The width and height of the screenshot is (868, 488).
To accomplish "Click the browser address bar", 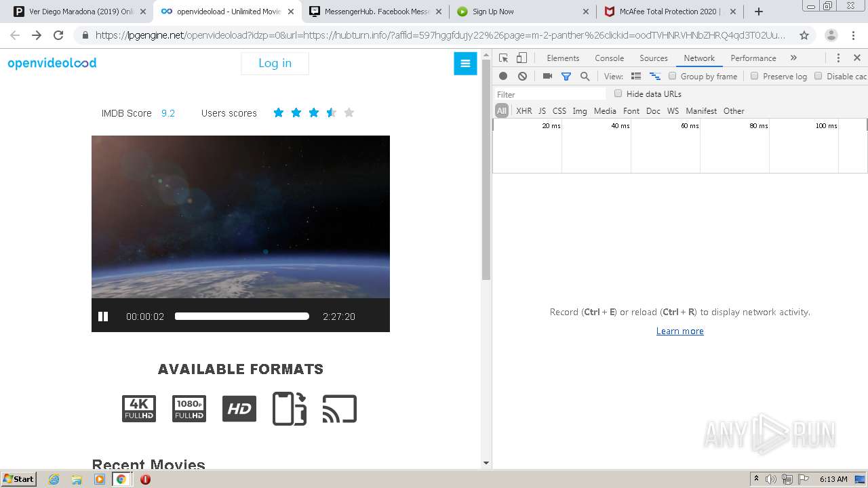I will tap(439, 35).
